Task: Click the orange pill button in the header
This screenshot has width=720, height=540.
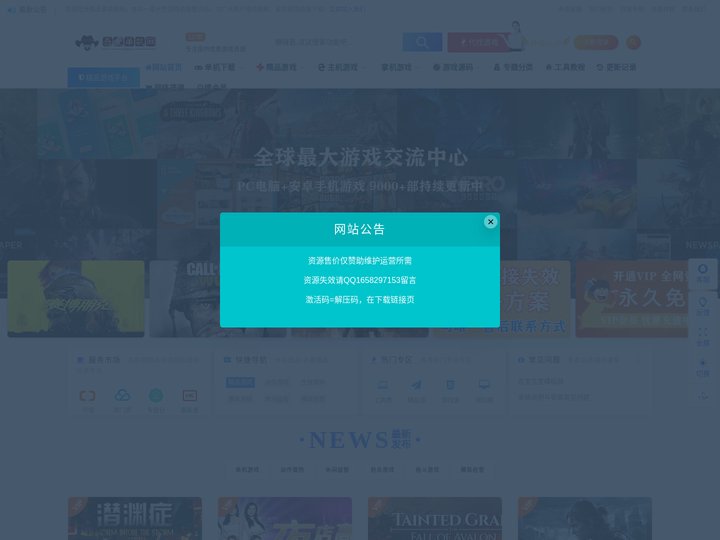Action: [596, 42]
